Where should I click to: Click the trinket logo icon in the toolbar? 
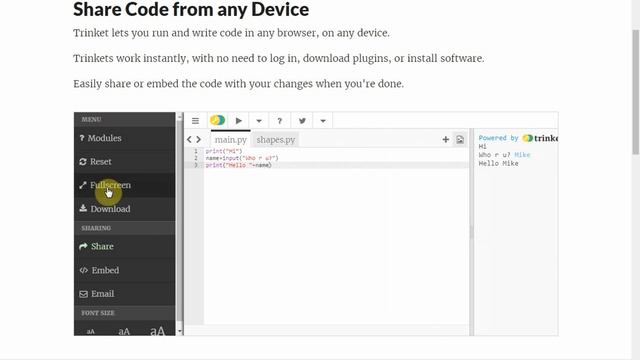tap(218, 120)
